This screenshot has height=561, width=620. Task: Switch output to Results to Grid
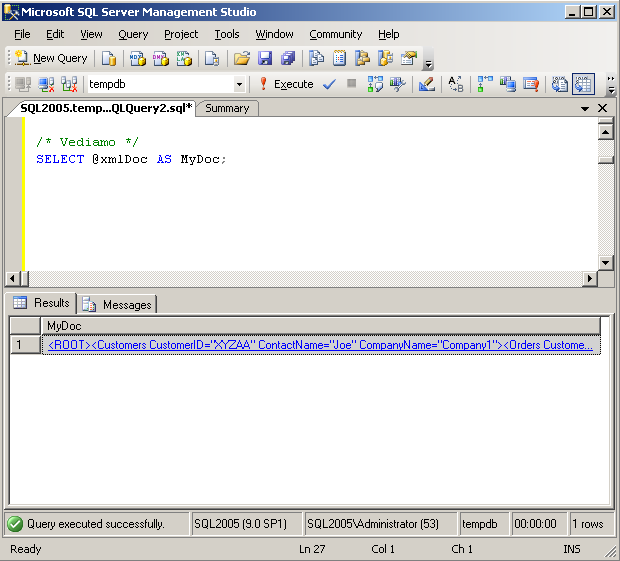583,84
